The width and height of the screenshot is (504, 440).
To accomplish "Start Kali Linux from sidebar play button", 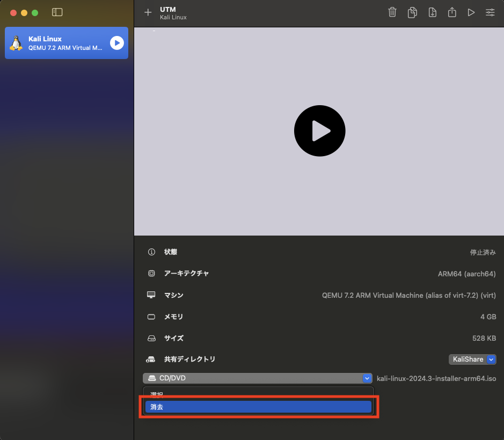I will click(x=116, y=43).
